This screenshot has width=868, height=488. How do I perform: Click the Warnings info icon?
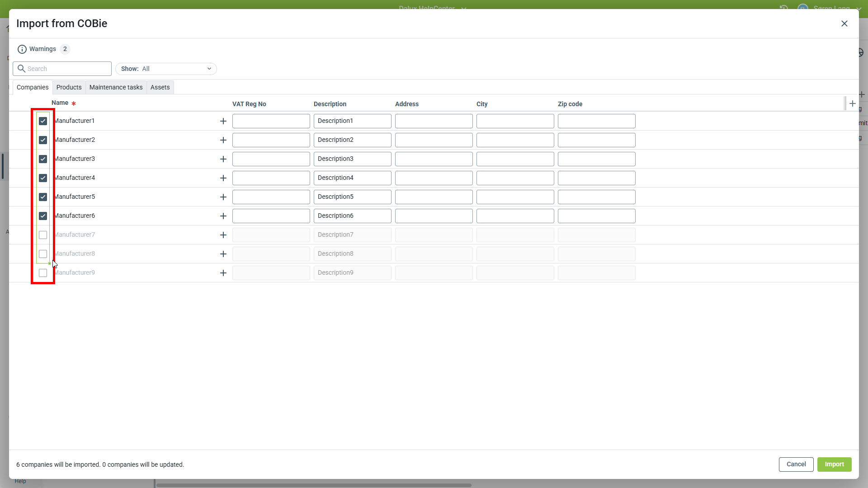pyautogui.click(x=22, y=49)
